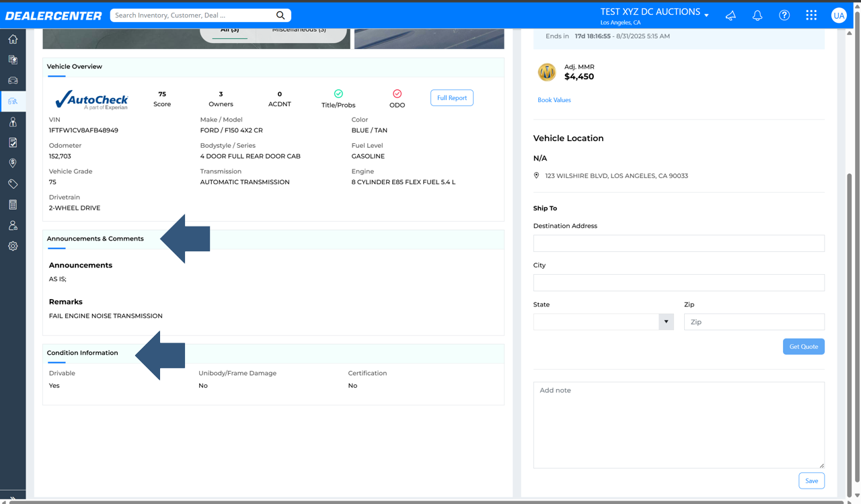Click the 2-WHEEL DRIVE drivetrain value
Viewport: 861px width, 504px height.
(x=75, y=208)
